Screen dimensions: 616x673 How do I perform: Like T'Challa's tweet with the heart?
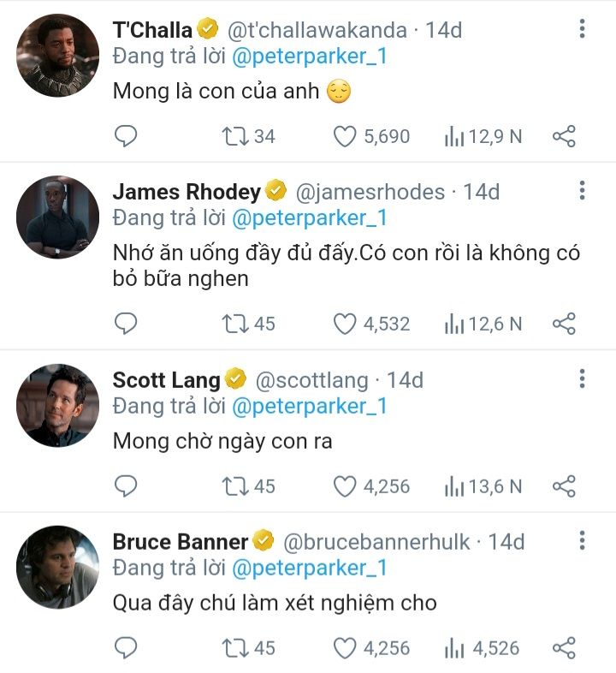[x=344, y=135]
